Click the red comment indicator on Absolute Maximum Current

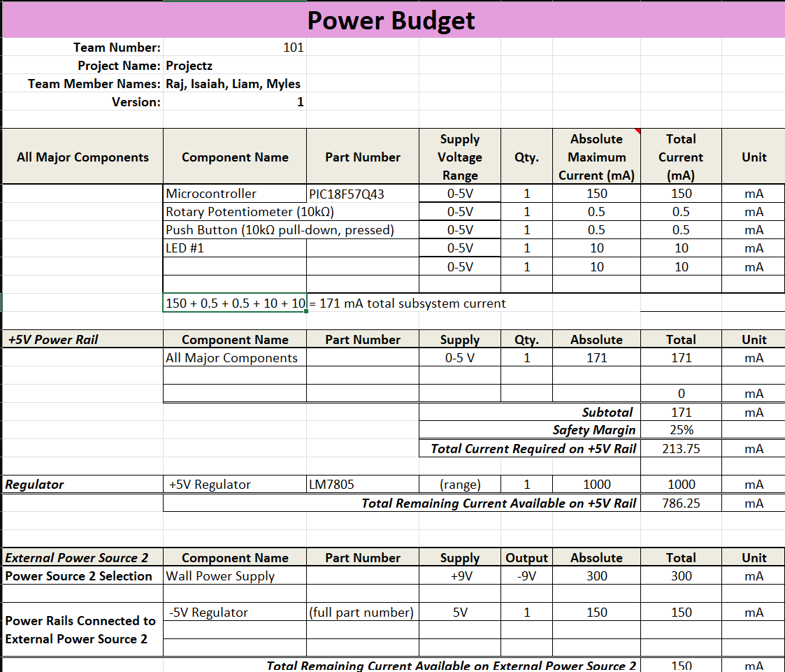[636, 131]
